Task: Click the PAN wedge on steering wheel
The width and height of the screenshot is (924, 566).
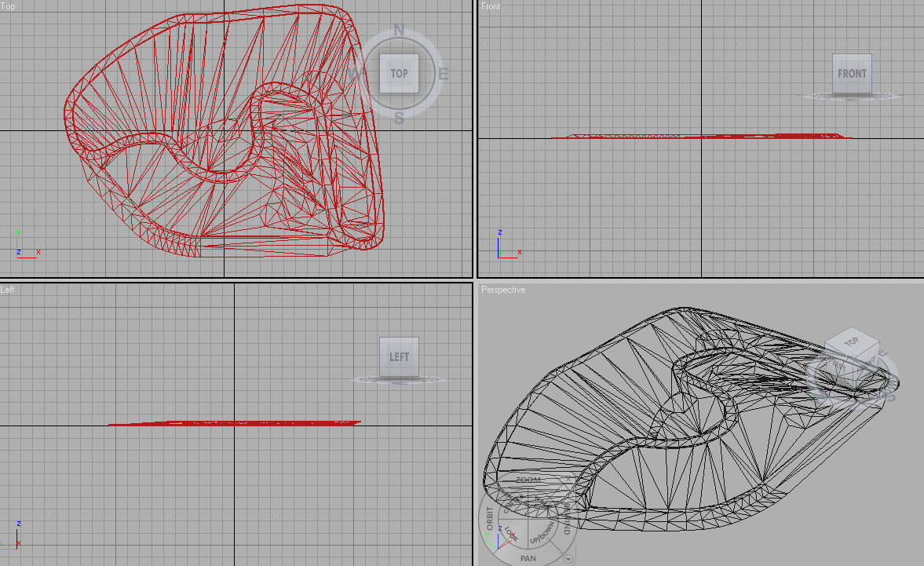Action: coord(528,558)
